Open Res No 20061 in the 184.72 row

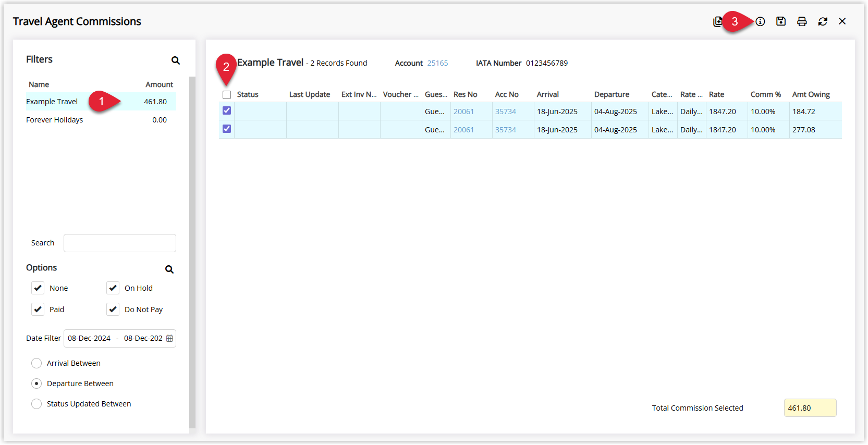464,112
